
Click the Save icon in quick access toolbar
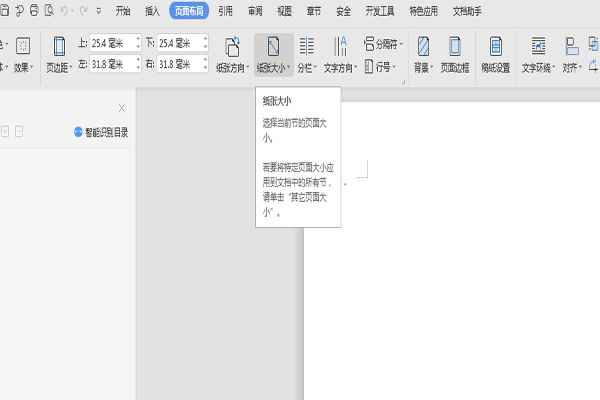pyautogui.click(x=4, y=11)
